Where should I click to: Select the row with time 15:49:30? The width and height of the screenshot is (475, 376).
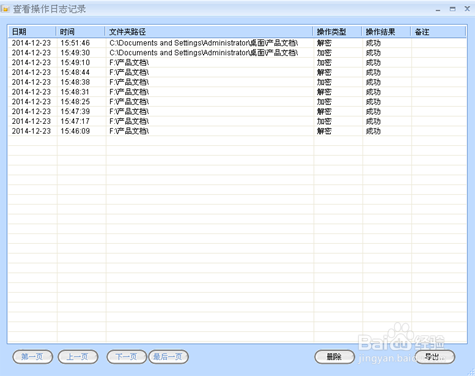tap(237, 53)
